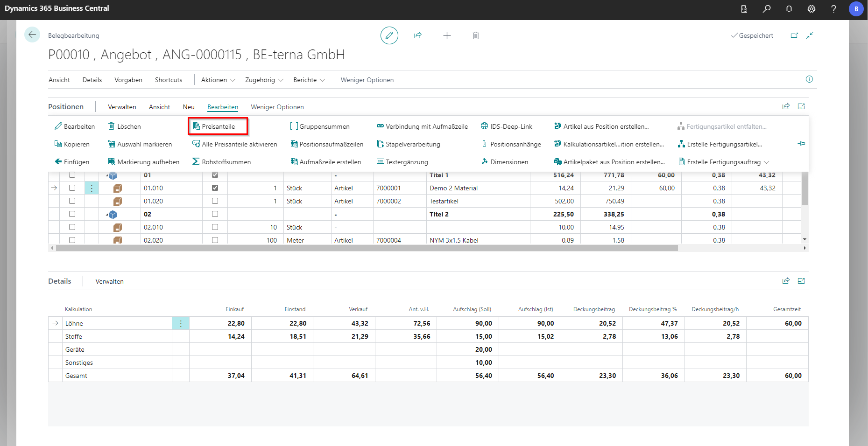Open the Shortcuts menu
Image resolution: width=868 pixels, height=446 pixels.
(x=169, y=80)
